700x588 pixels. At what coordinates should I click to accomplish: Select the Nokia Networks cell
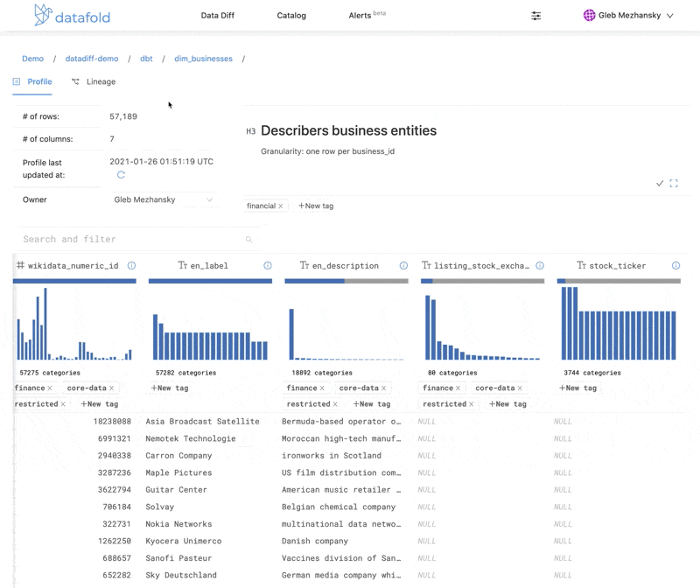click(178, 524)
